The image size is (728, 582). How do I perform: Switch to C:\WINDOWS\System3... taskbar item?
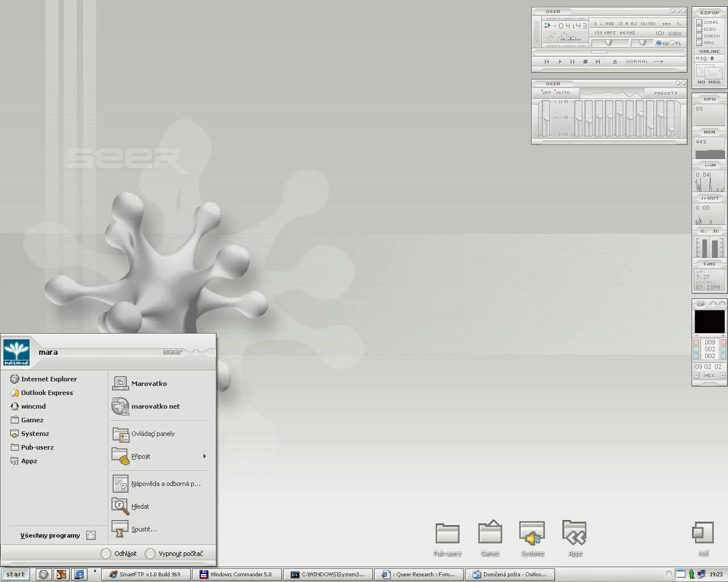tap(328, 575)
